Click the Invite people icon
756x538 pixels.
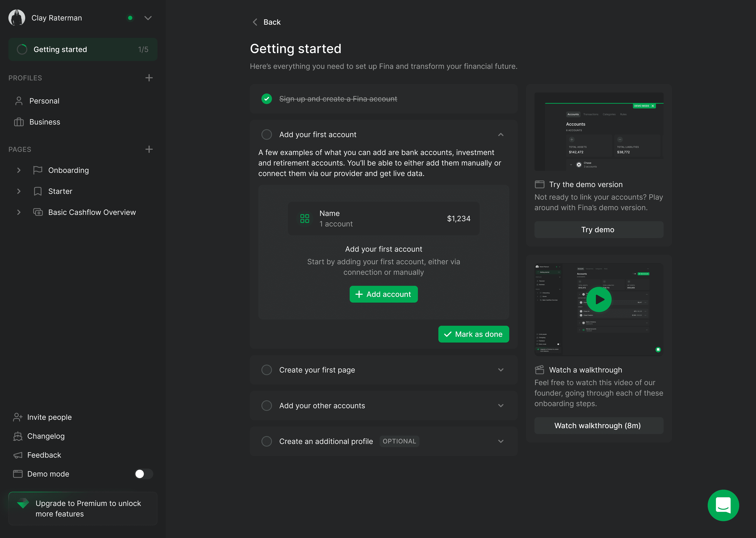tap(17, 417)
